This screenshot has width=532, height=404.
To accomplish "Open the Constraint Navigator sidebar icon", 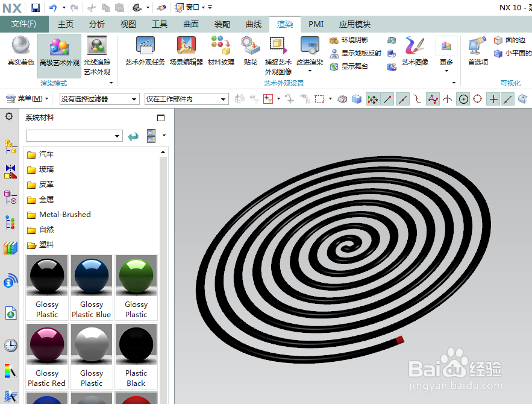I will coord(10,172).
